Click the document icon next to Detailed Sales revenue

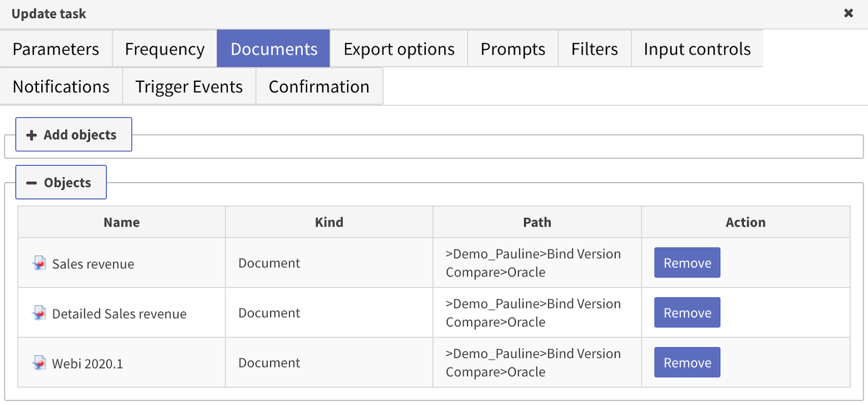[39, 313]
